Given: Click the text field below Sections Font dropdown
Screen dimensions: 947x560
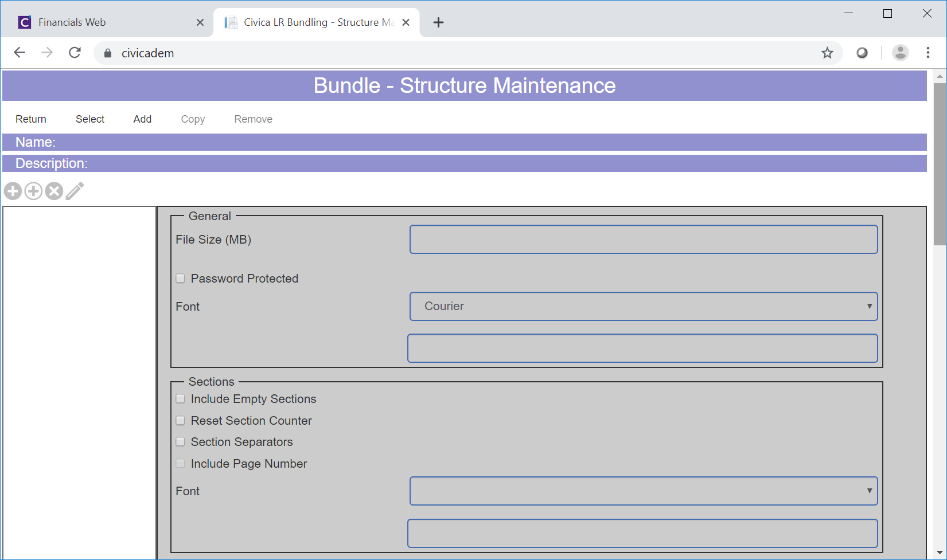Looking at the screenshot, I should [x=642, y=533].
